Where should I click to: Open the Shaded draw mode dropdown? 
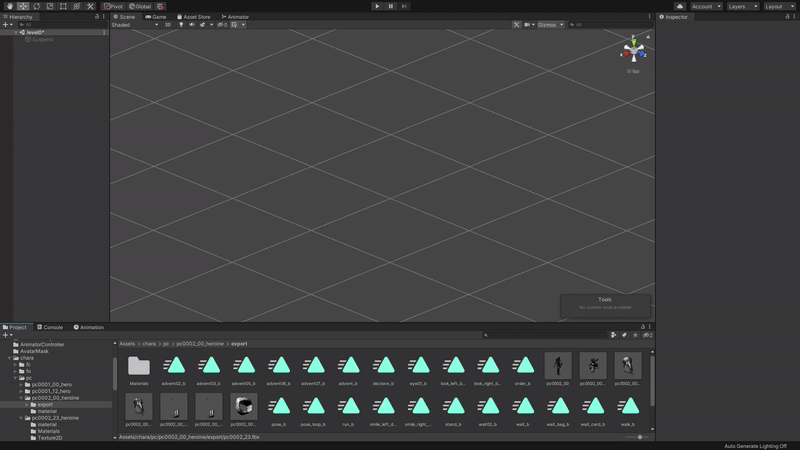click(134, 25)
